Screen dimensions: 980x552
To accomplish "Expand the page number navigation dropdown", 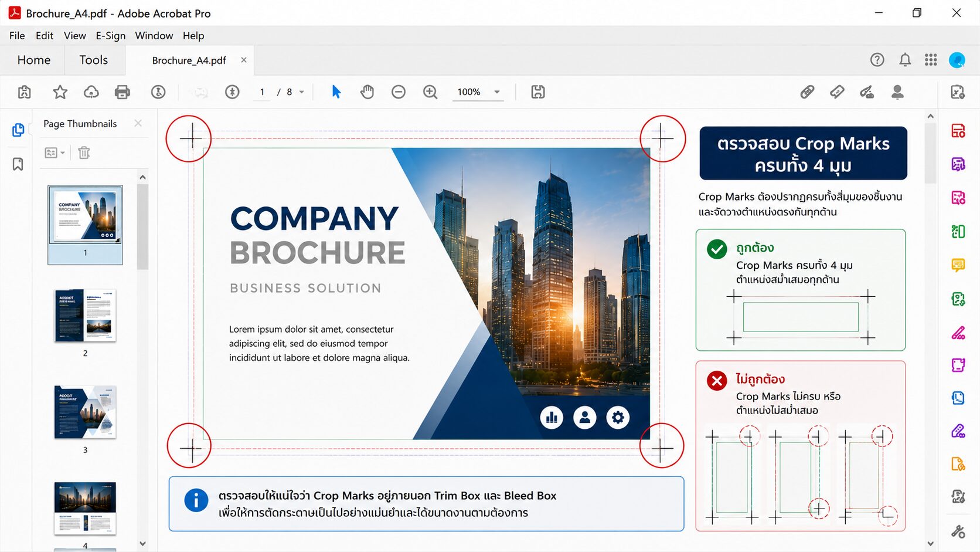I will [x=302, y=92].
